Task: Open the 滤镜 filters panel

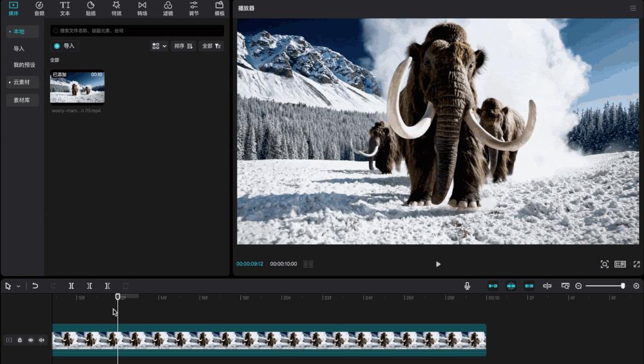Action: (x=168, y=8)
